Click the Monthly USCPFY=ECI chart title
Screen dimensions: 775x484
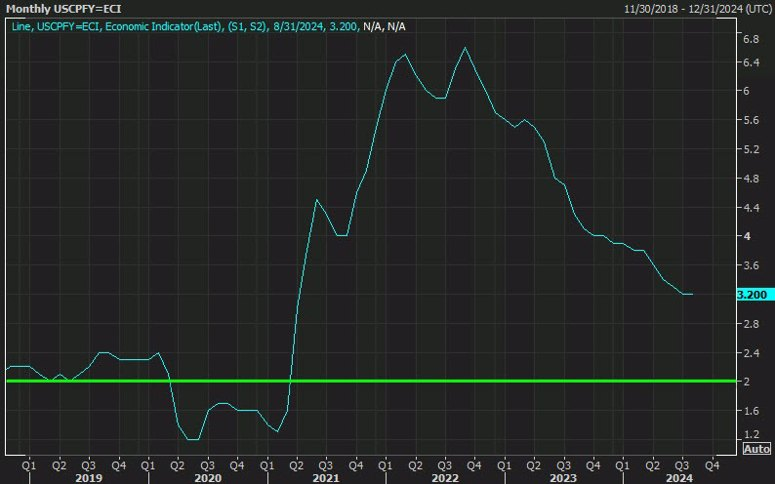tap(64, 9)
